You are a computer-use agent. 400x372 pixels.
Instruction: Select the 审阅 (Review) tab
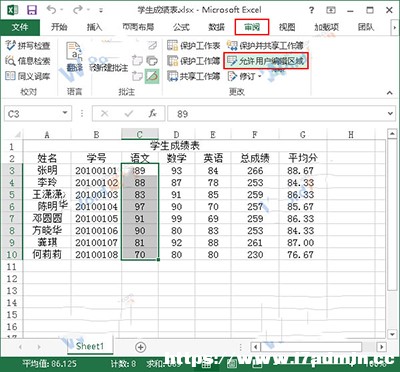pos(252,27)
